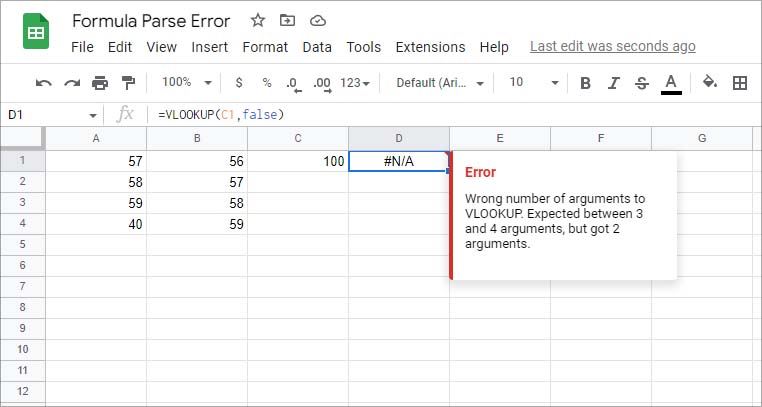Open the font size 10 dropdown
762x407 pixels.
tap(534, 83)
